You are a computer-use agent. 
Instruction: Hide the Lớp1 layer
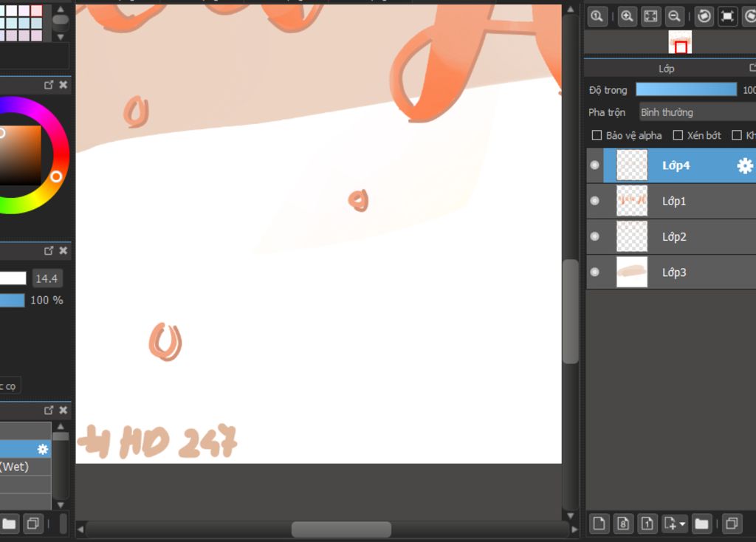coord(594,201)
